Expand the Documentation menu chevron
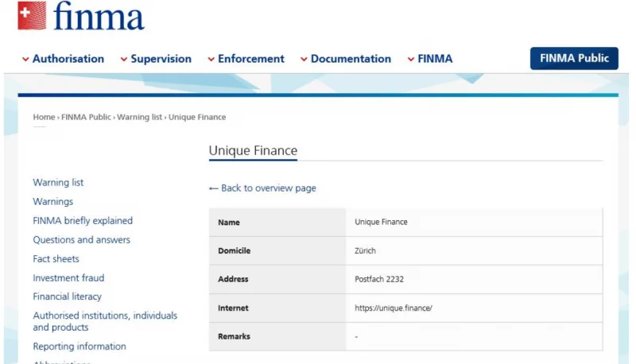The image size is (636, 364). [x=304, y=59]
